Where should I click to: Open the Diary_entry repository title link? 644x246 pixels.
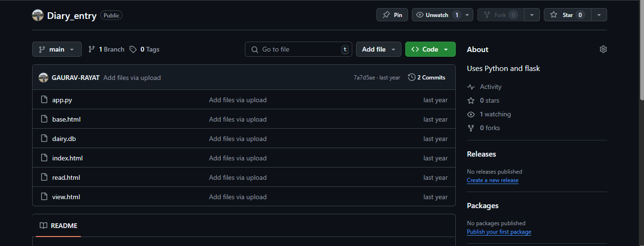[72, 16]
